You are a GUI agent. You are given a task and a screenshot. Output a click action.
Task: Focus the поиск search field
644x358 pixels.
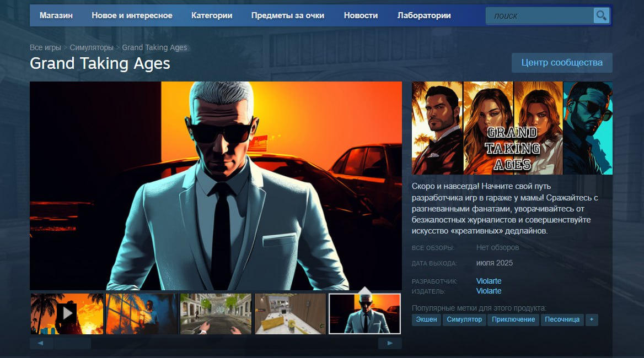pos(540,16)
